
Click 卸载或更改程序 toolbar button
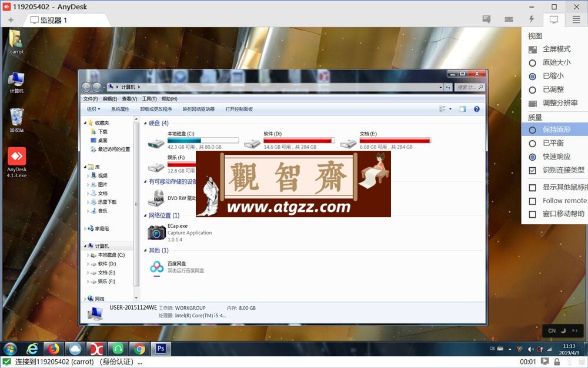point(156,110)
